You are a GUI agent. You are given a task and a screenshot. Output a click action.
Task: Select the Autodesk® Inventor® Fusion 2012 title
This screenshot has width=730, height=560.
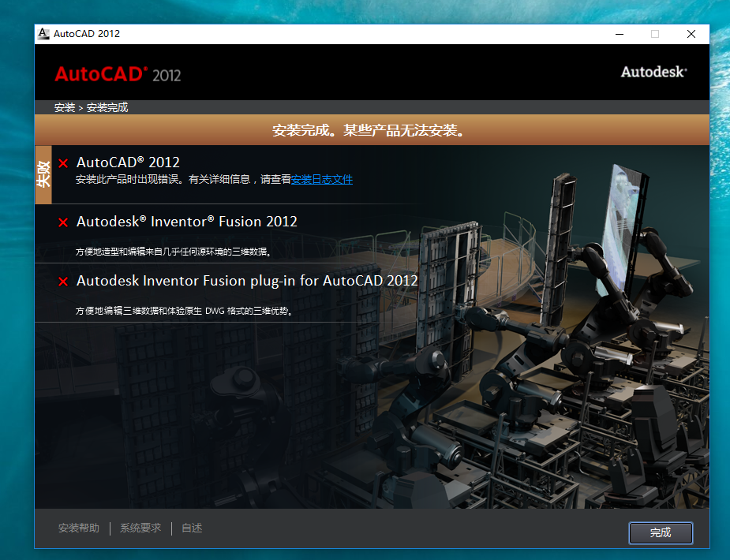point(187,222)
